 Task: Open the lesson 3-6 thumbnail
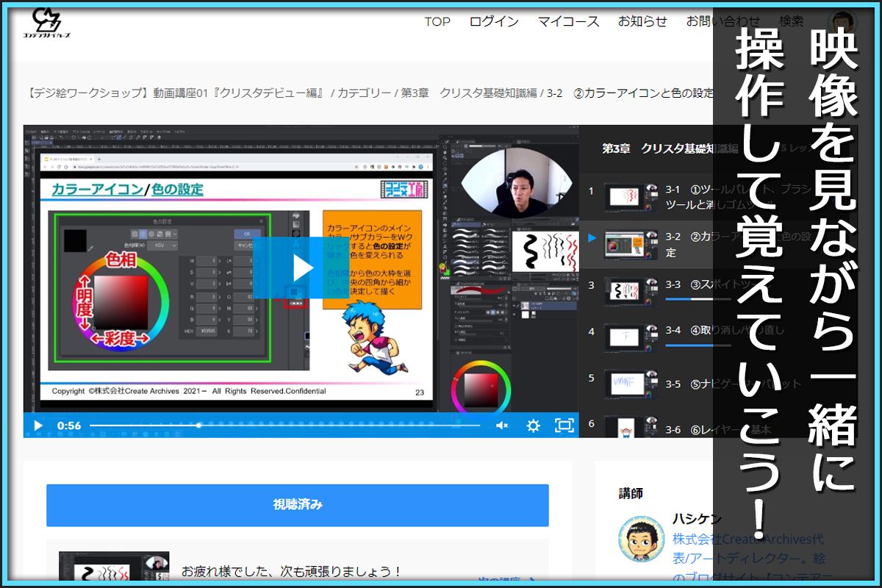pos(631,427)
